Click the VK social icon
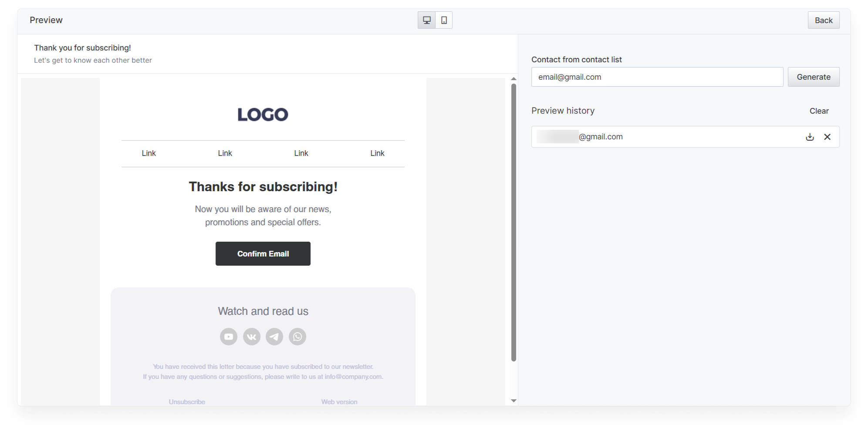 pos(252,337)
